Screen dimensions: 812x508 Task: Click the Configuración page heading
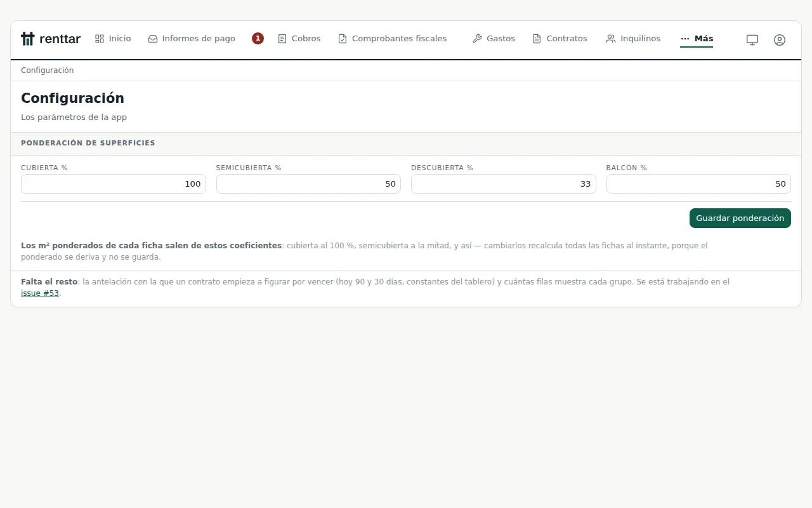[72, 98]
